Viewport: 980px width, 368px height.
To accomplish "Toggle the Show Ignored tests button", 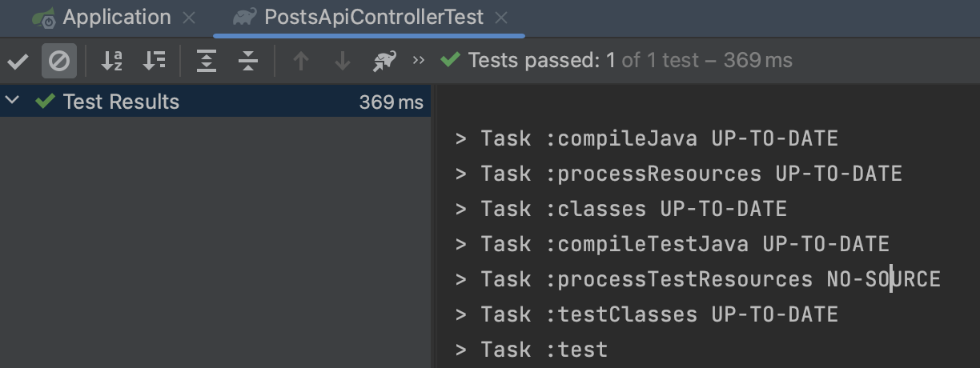I will pos(59,61).
